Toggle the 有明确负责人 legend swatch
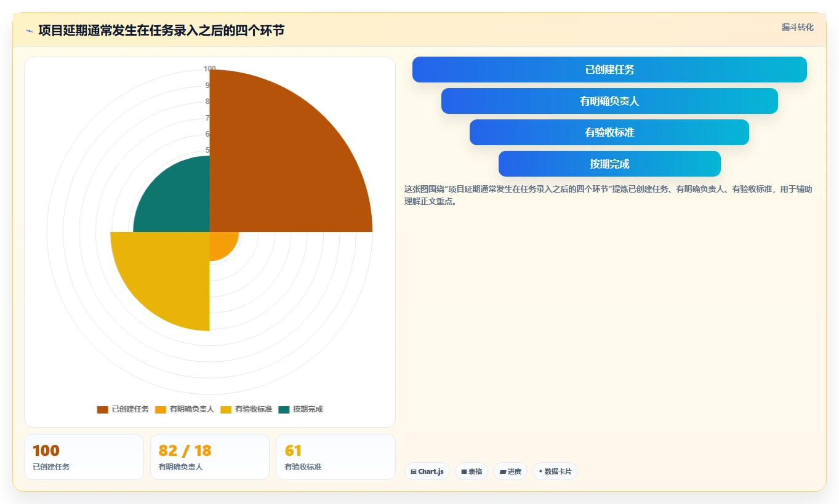839x504 pixels. [x=160, y=409]
